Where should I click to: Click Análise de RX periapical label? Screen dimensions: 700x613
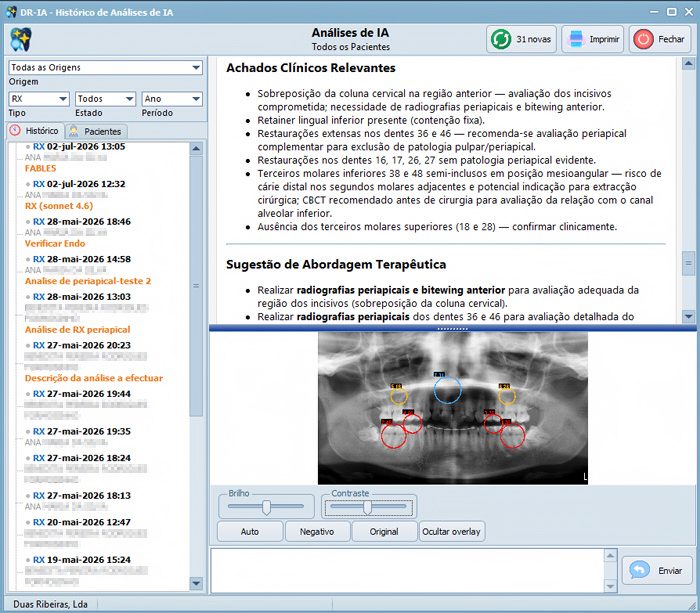coord(78,329)
